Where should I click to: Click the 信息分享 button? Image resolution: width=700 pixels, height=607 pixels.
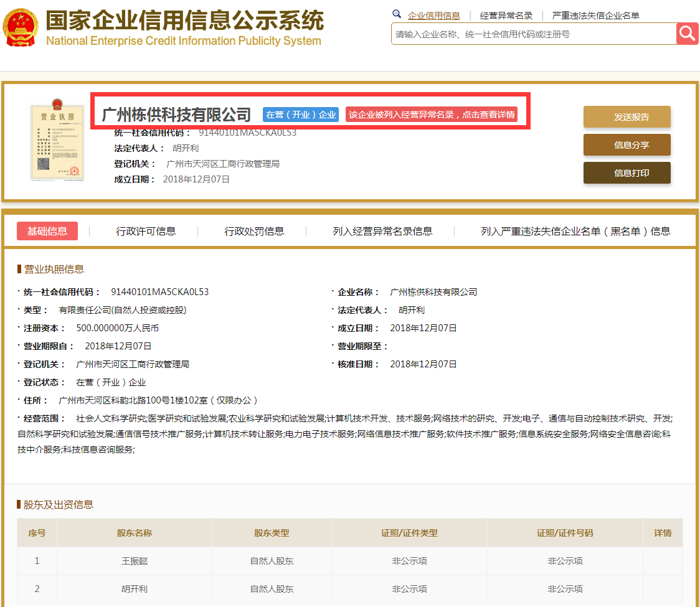pos(627,145)
